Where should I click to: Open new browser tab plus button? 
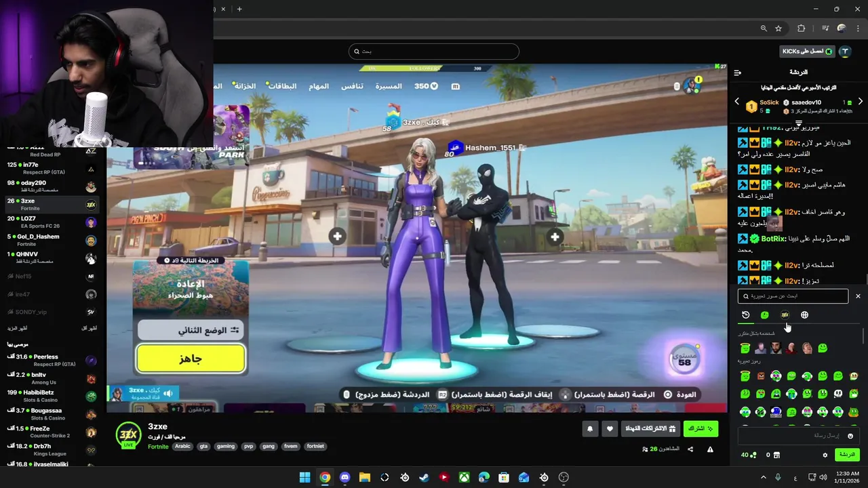(x=239, y=9)
